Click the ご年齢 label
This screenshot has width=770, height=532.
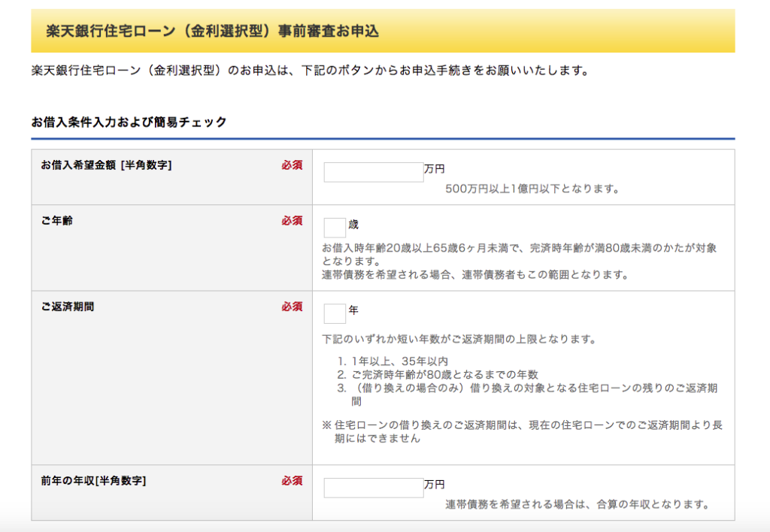(57, 221)
